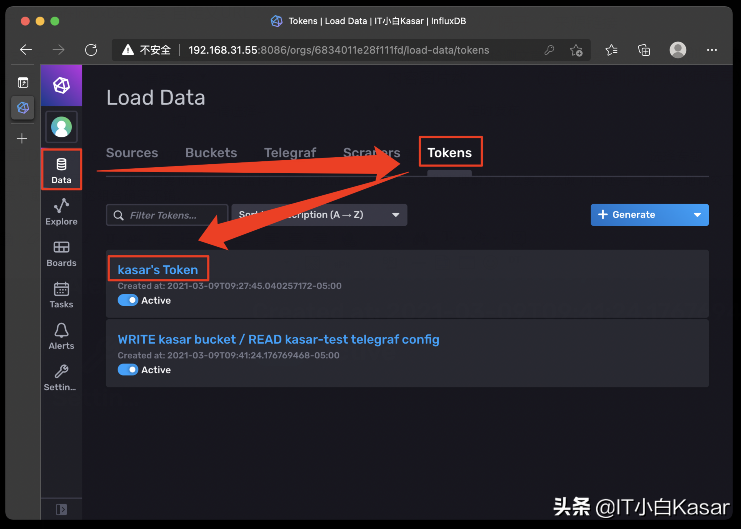This screenshot has height=529, width=741.
Task: Open the user avatar menu in sidebar
Action: click(61, 127)
